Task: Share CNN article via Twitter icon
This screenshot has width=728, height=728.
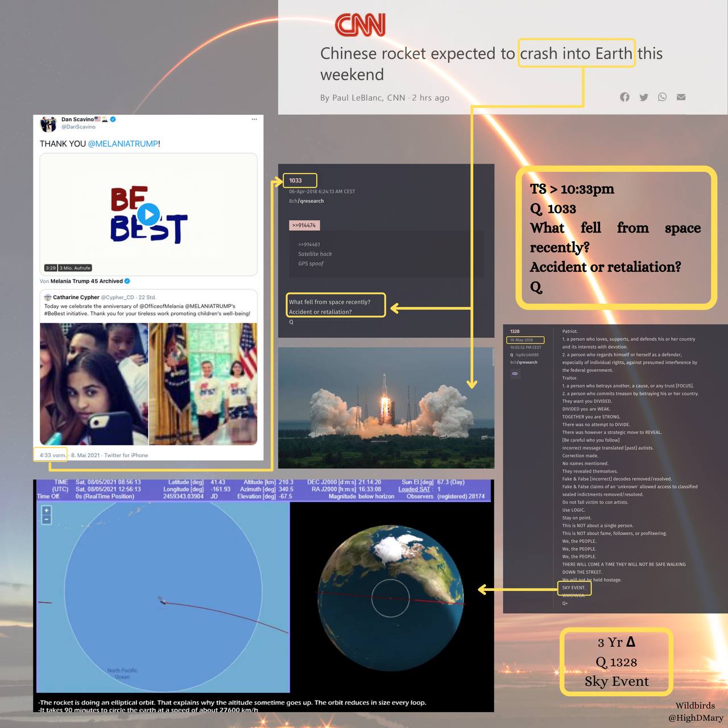Action: coord(643,97)
